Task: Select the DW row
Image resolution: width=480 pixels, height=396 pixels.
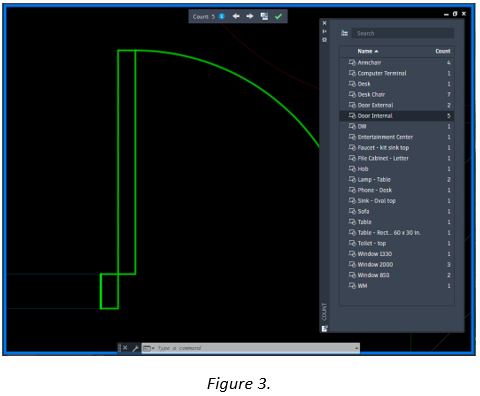Action: (397, 126)
